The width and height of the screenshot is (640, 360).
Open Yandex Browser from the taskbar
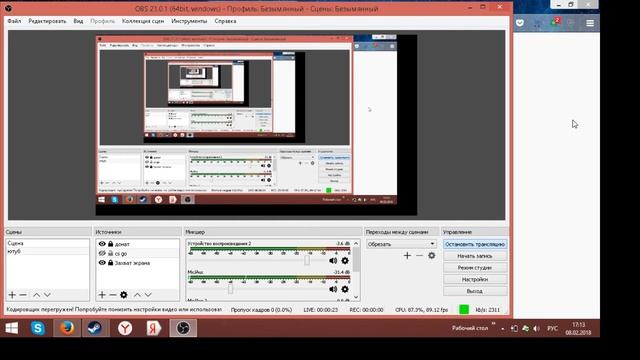125,328
